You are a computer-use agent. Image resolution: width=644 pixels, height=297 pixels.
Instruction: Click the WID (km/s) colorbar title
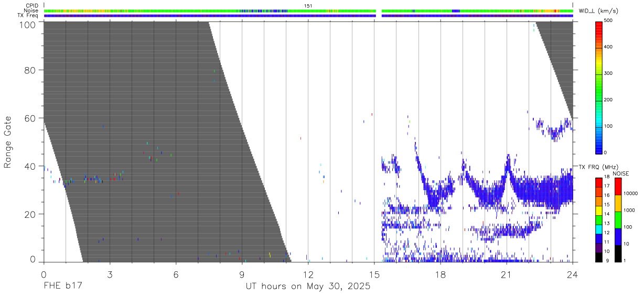(598, 10)
